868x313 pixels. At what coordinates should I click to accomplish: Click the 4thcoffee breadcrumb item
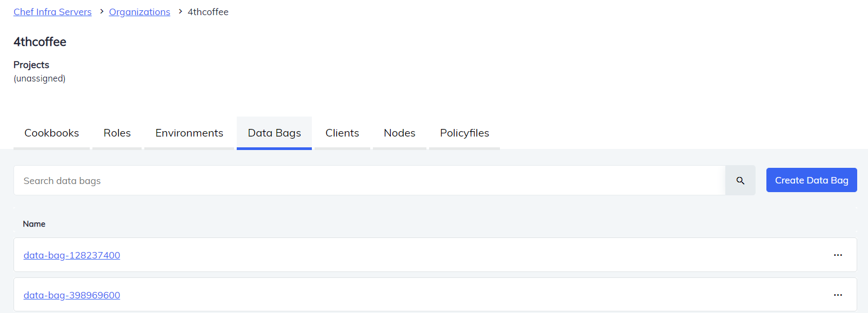tap(208, 12)
